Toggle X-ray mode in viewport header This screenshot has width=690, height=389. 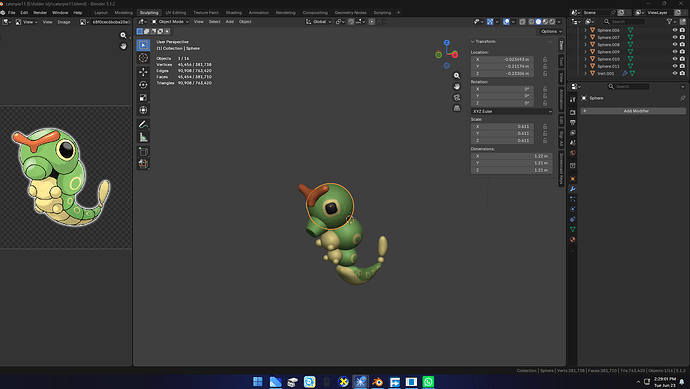(522, 22)
